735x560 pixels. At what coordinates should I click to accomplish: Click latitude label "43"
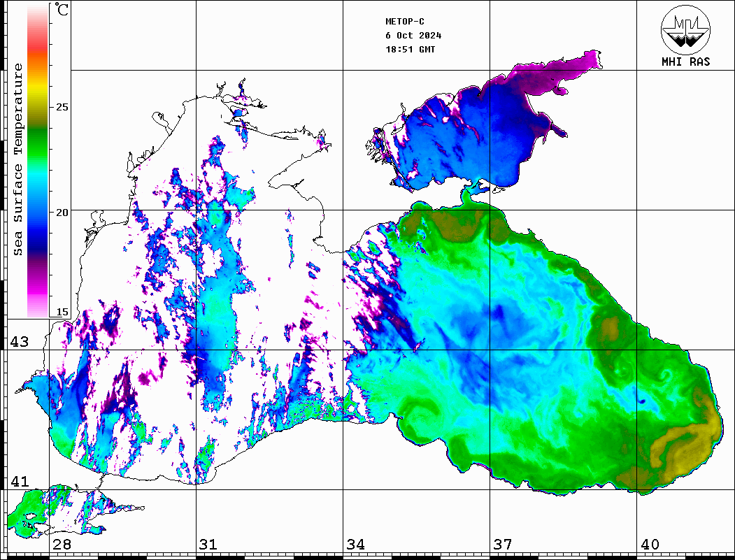[20, 342]
